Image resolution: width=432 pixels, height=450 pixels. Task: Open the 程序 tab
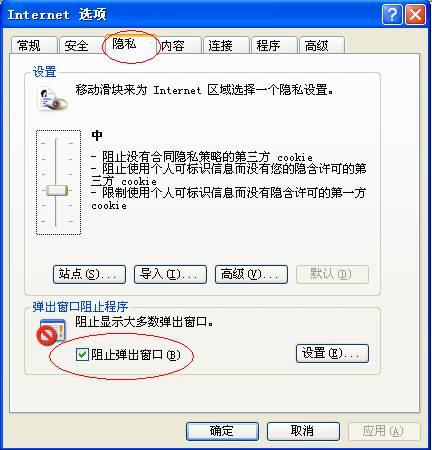pyautogui.click(x=274, y=46)
